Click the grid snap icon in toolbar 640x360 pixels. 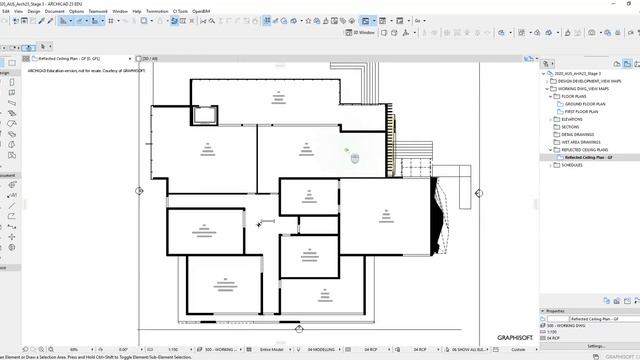111,21
